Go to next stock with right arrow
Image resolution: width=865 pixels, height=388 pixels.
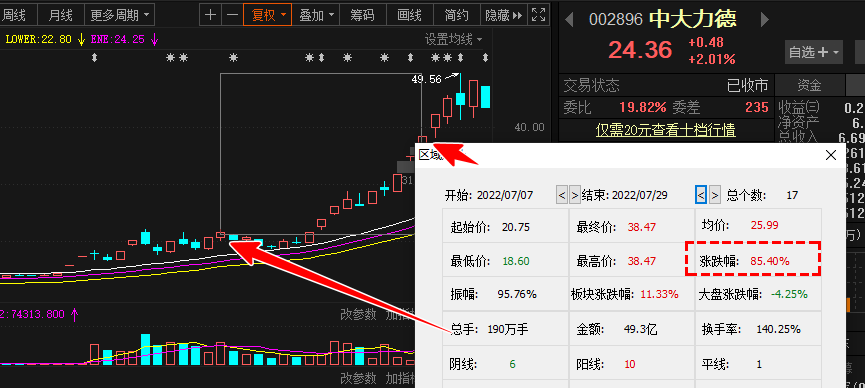[765, 20]
